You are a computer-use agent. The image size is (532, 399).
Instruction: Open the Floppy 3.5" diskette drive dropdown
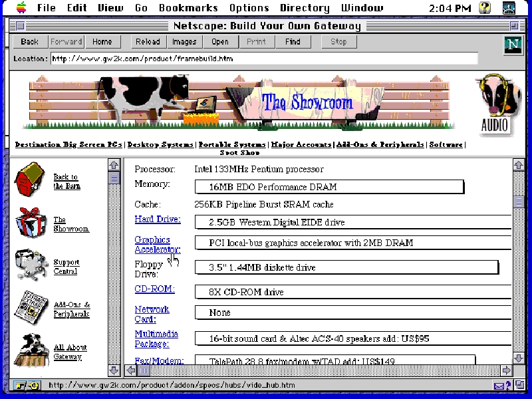pos(346,267)
